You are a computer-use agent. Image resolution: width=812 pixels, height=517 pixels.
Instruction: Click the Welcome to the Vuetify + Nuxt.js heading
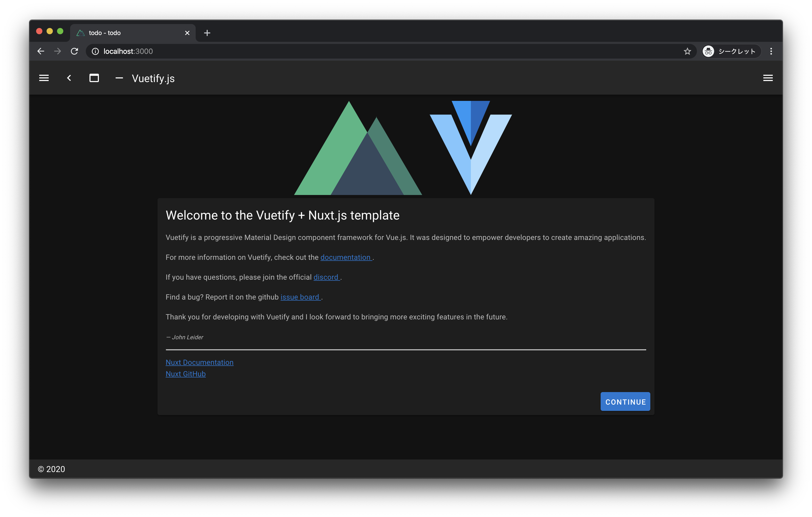(283, 215)
